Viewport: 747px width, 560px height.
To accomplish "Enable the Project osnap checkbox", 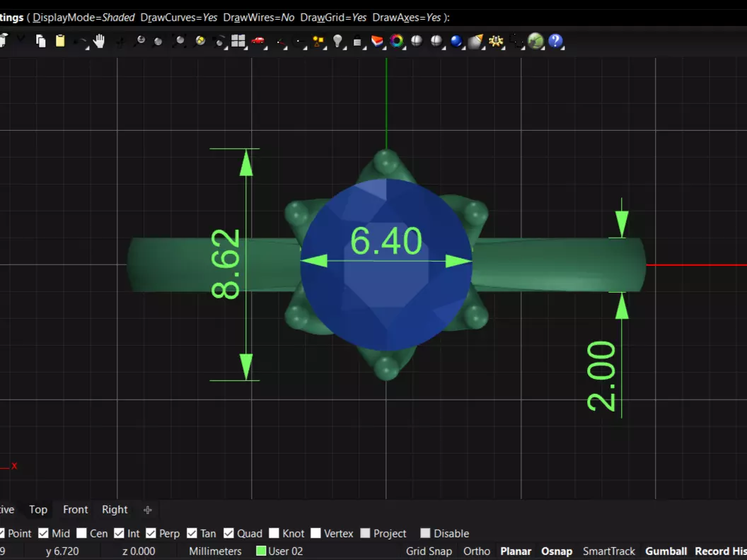I will tap(366, 533).
